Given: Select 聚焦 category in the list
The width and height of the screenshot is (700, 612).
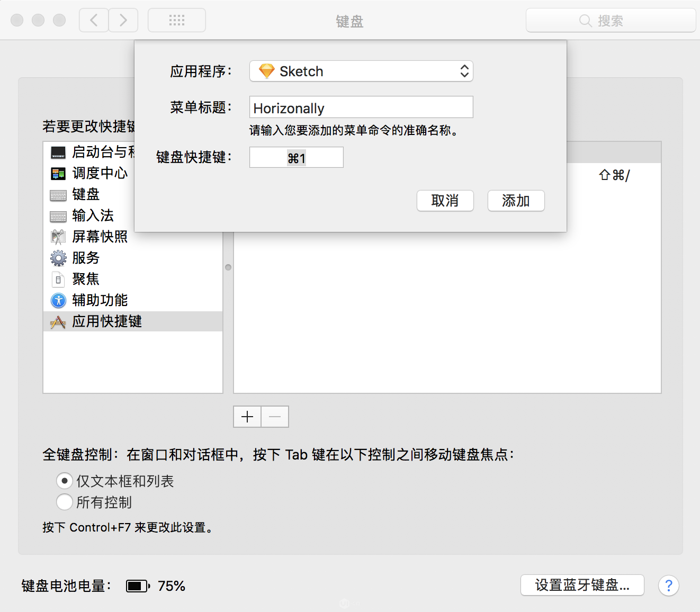Looking at the screenshot, I should pos(133,279).
